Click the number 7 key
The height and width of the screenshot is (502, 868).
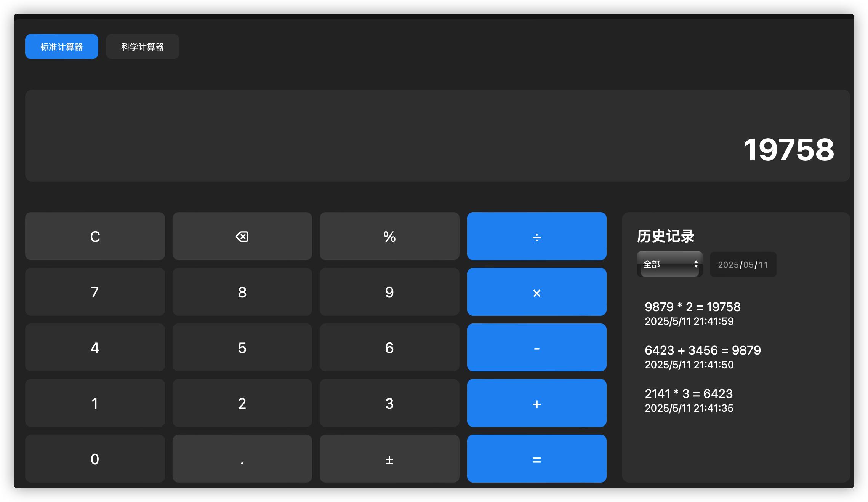(94, 292)
